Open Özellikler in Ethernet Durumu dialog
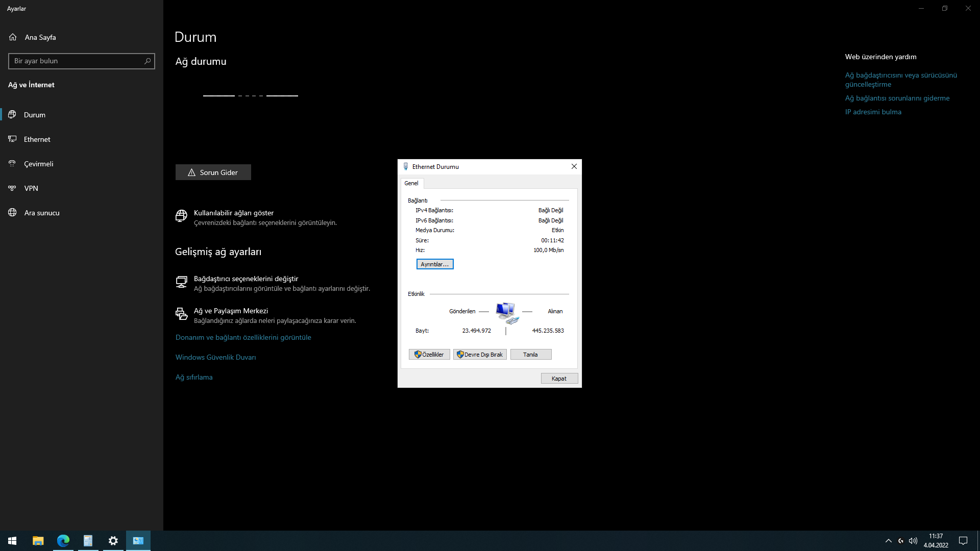Screen dimensions: 980x551 (429, 355)
